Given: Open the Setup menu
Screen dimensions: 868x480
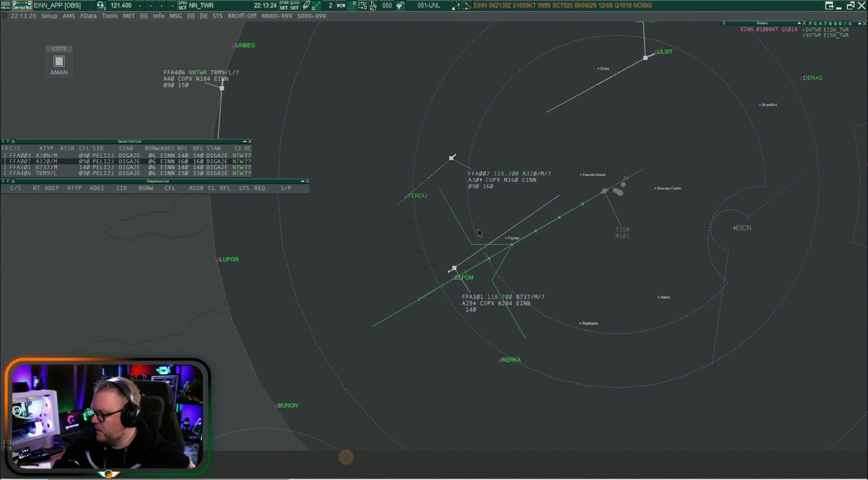Looking at the screenshot, I should coord(49,16).
